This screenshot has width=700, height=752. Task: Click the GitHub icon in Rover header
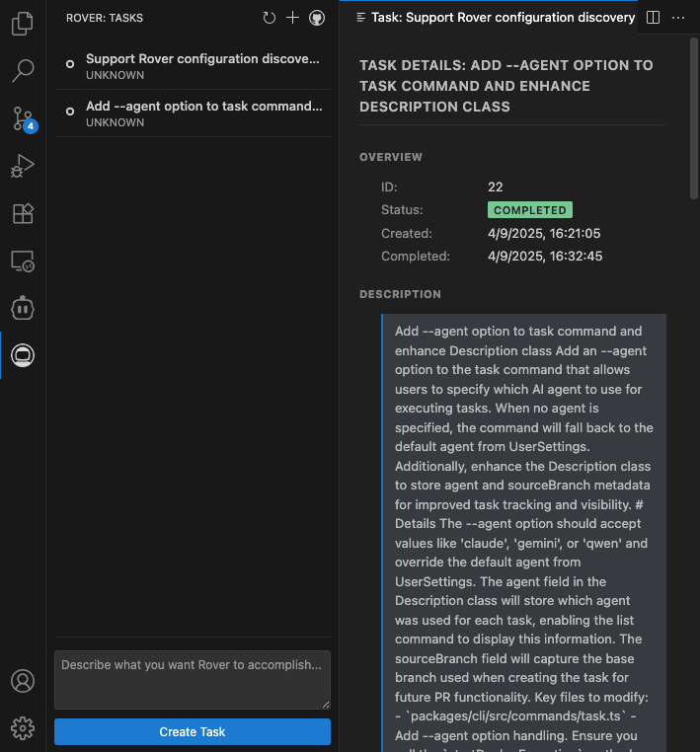tap(316, 18)
